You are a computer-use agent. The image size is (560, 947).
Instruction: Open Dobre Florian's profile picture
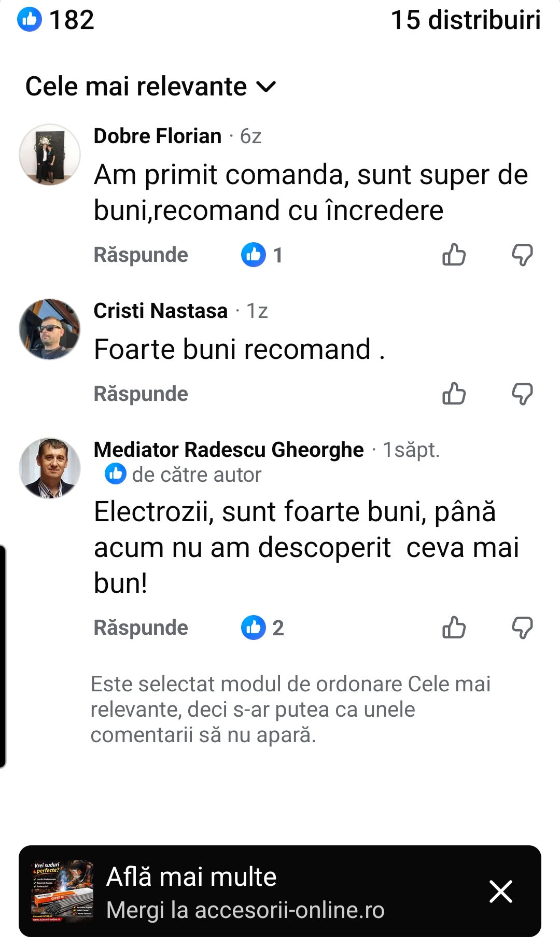coord(50,154)
